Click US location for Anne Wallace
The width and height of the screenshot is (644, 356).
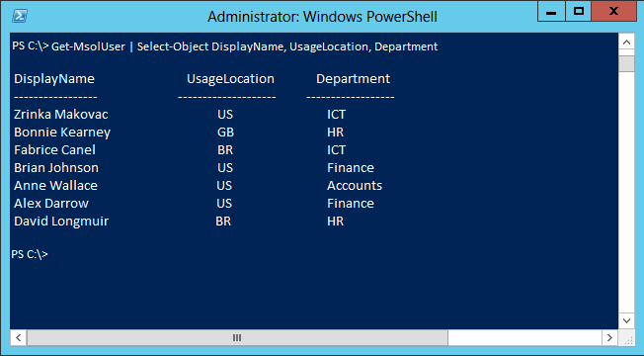(x=224, y=185)
